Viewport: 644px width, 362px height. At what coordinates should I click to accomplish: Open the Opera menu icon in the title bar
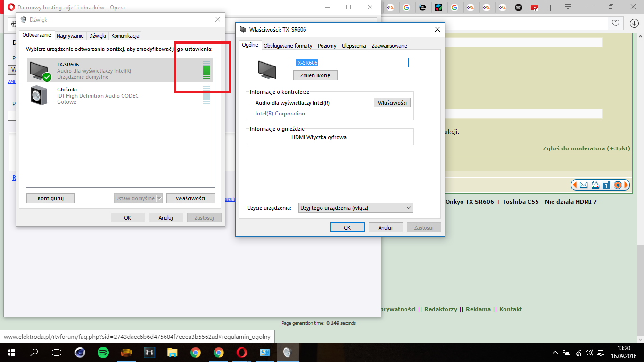click(x=11, y=7)
